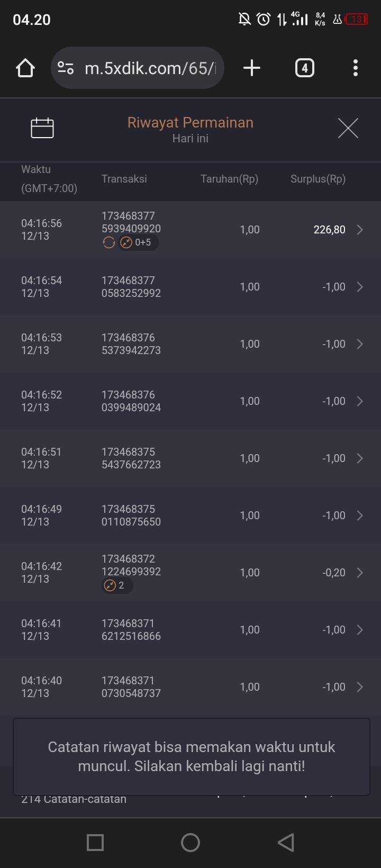Screen dimensions: 381x868
Task: Select the 04:16:53 transaction row
Action: [190, 344]
